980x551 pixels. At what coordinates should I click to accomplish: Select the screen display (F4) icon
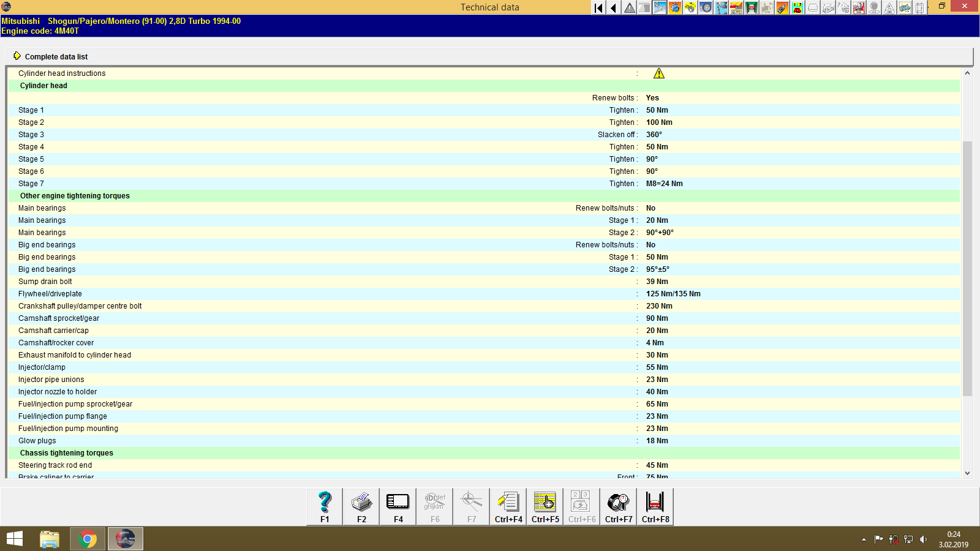(398, 506)
